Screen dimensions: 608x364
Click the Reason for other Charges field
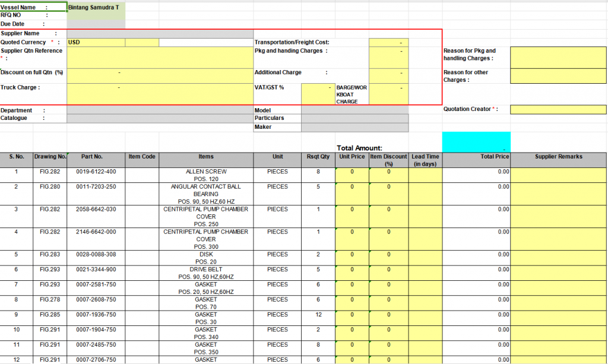(558, 76)
